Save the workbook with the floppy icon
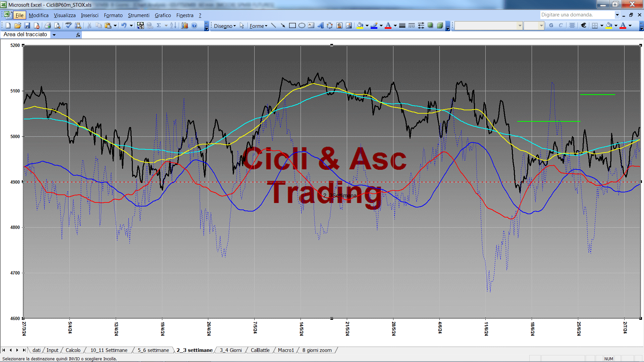This screenshot has width=644, height=362. (x=28, y=26)
